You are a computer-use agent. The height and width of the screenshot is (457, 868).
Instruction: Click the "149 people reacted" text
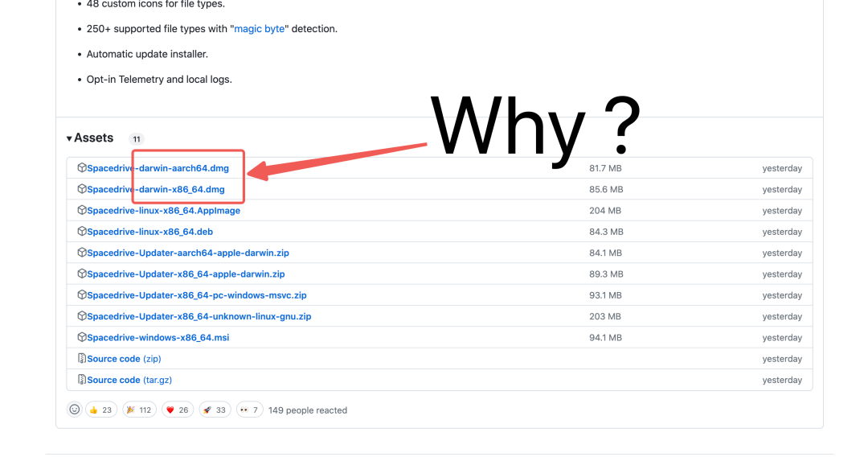tap(308, 410)
